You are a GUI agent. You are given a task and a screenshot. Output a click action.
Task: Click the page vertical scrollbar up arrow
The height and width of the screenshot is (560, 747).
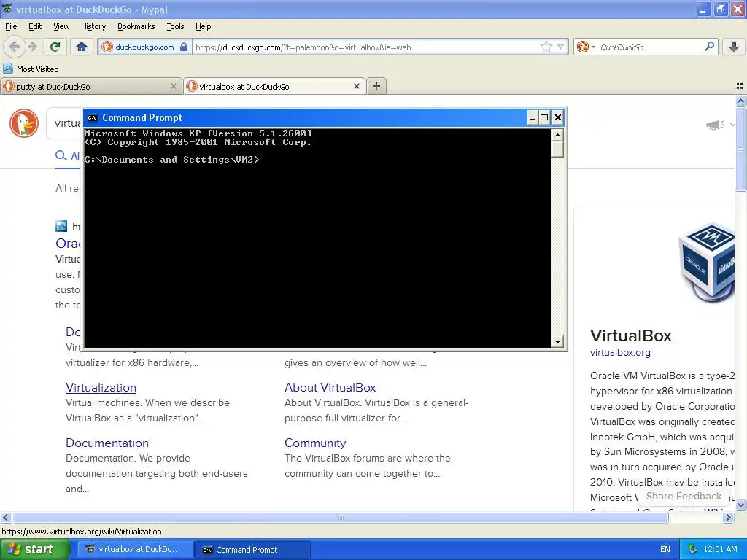click(x=740, y=101)
